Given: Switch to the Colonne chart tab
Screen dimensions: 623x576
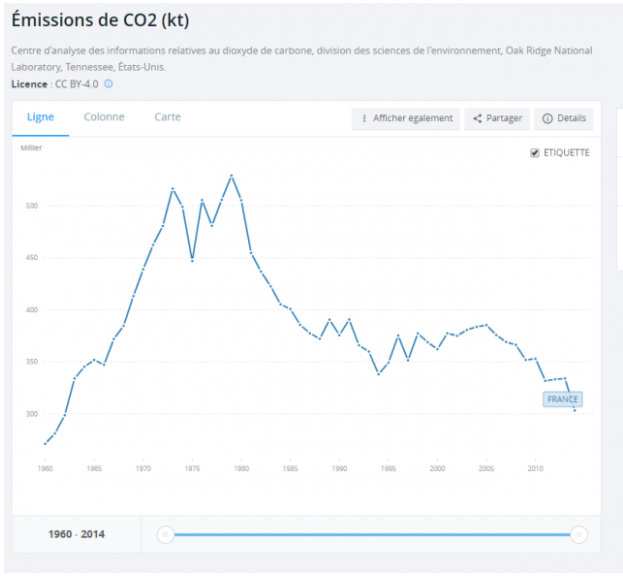Looking at the screenshot, I should [104, 117].
